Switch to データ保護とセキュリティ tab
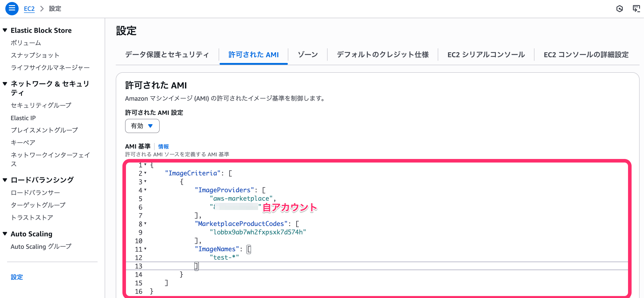This screenshot has width=644, height=298. (x=167, y=55)
